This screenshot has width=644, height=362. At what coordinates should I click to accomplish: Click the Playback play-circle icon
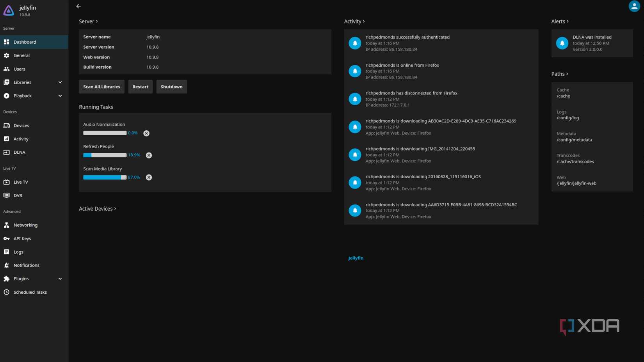click(7, 96)
